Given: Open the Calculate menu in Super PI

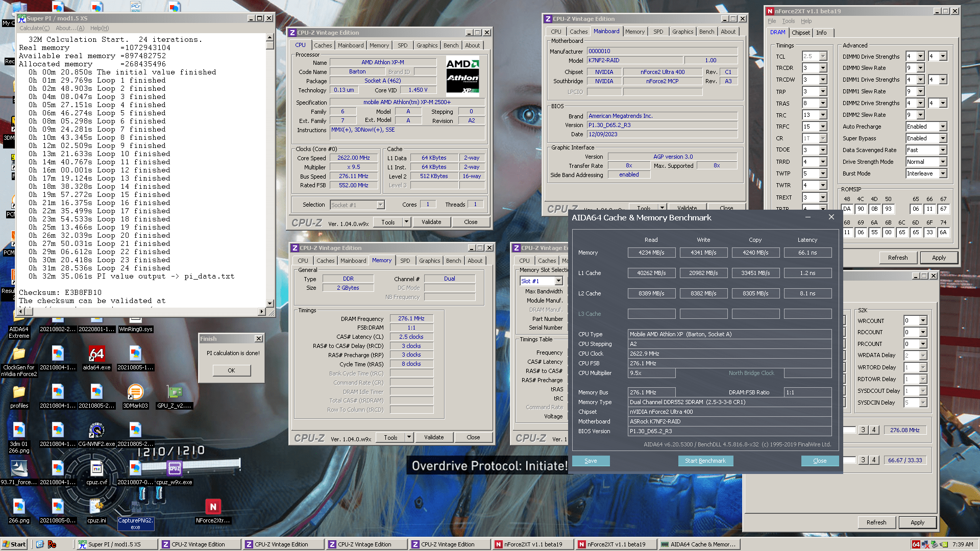Looking at the screenshot, I should click(35, 28).
